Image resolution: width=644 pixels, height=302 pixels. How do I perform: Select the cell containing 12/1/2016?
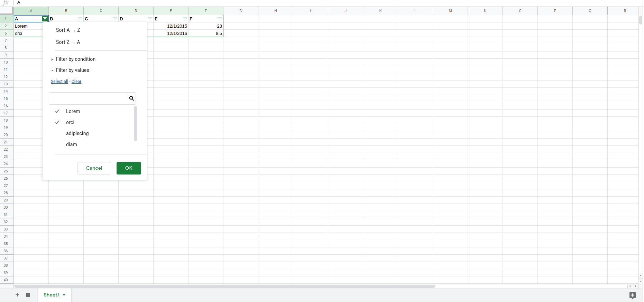[x=171, y=34]
